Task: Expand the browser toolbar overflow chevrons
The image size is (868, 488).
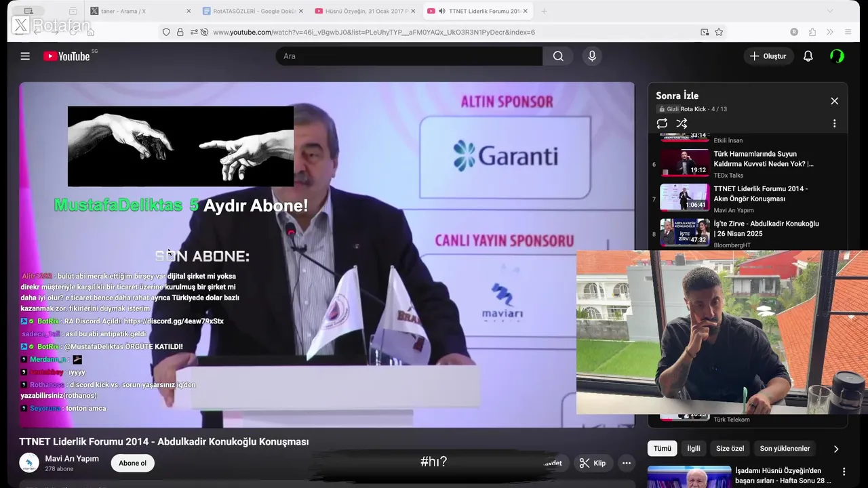Action: pos(830,32)
